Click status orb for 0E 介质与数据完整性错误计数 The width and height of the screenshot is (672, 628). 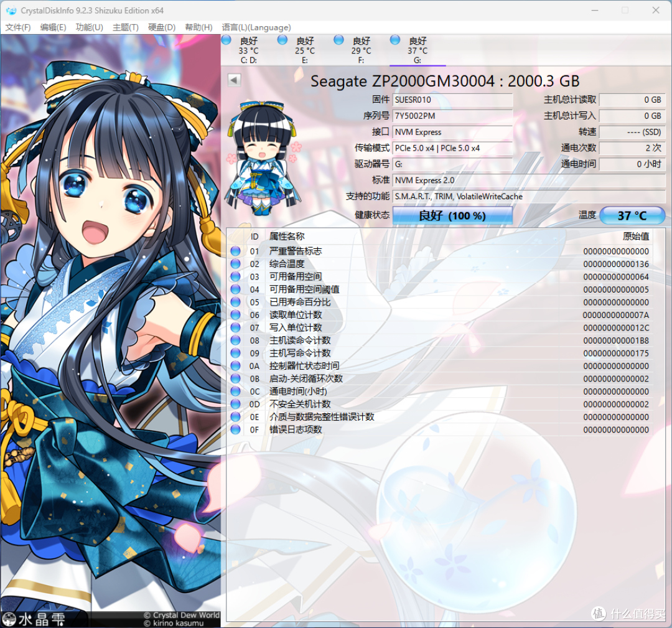[235, 416]
